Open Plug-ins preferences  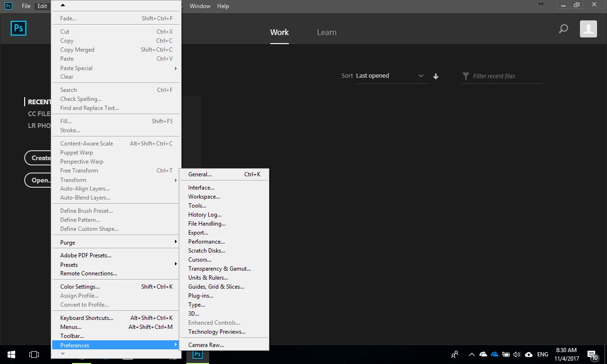224,296
